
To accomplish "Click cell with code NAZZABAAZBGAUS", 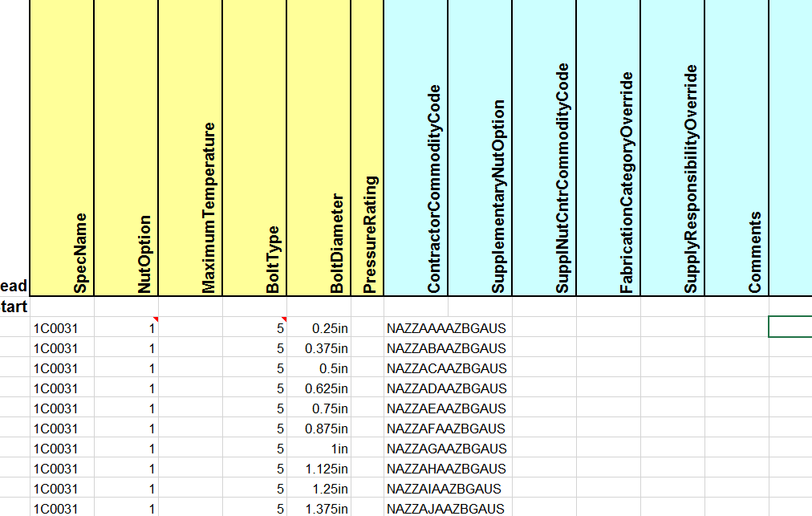I will click(x=448, y=348).
